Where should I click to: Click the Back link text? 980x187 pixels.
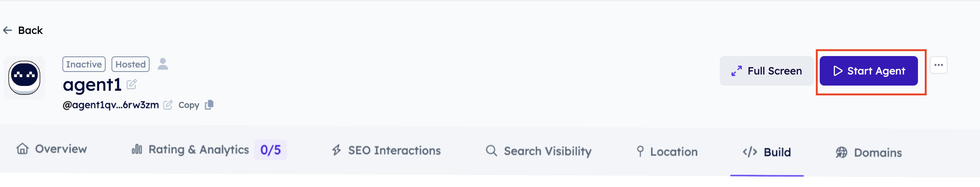click(x=30, y=30)
